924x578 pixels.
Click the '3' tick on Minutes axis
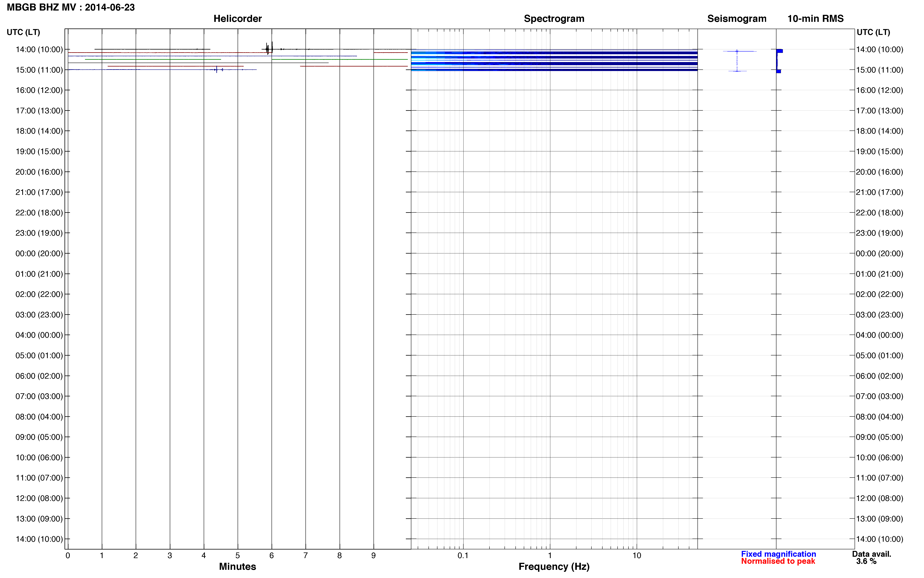170,555
